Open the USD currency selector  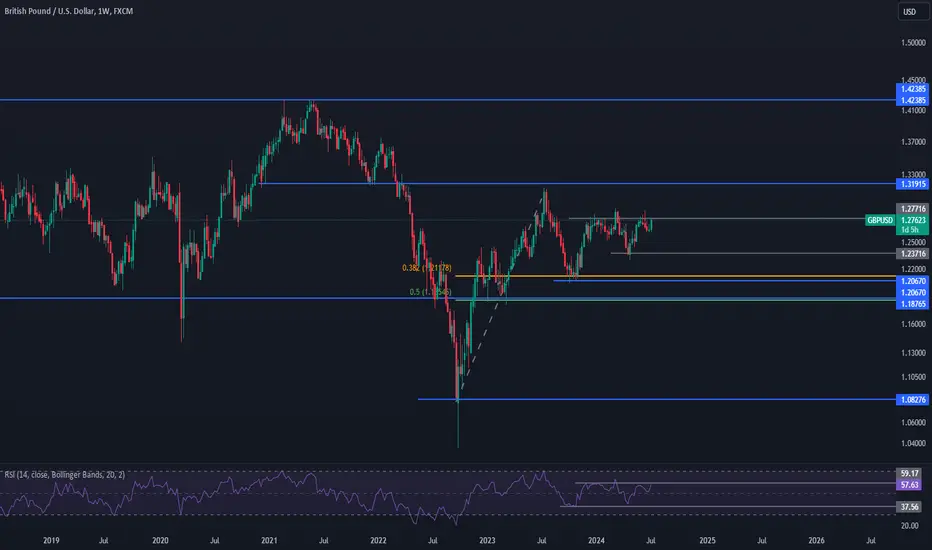[913, 12]
